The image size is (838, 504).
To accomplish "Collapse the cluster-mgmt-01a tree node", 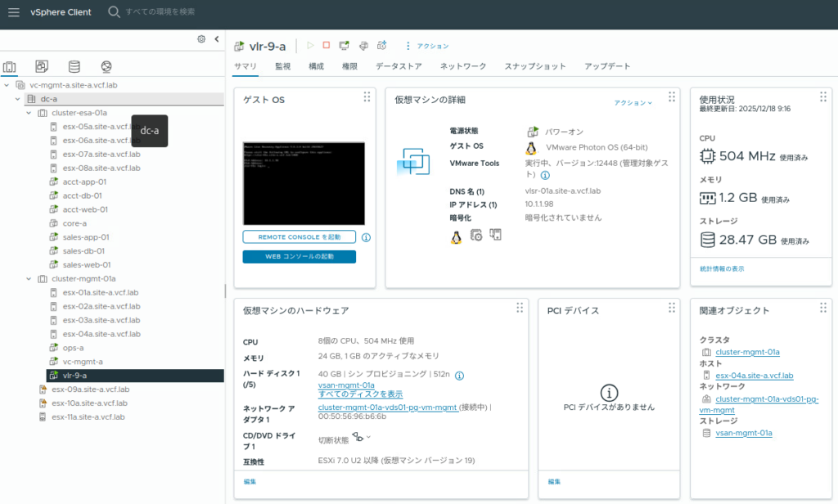I will click(x=29, y=279).
